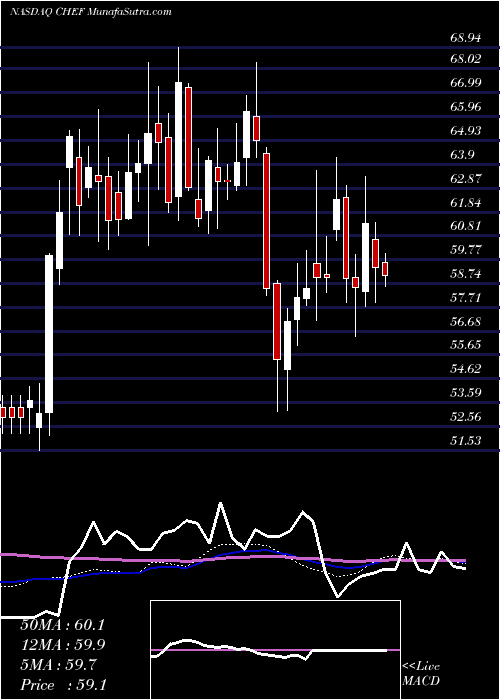This screenshot has height=700, width=500.
Task: Click the 56.68 price axis label
Action: pyautogui.click(x=466, y=321)
